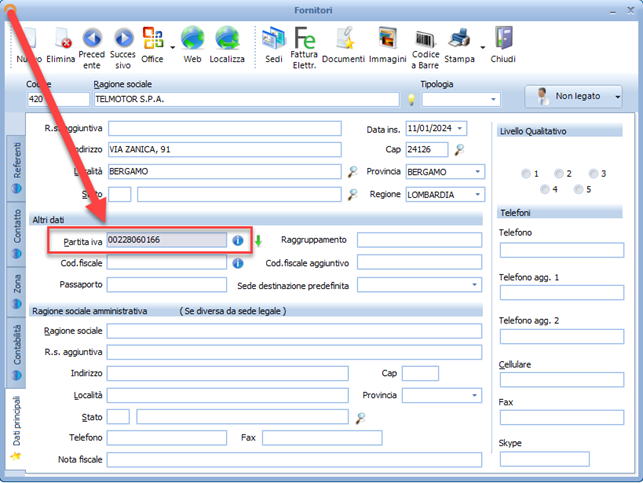This screenshot has height=483, width=643.
Task: Click the Cod.fiscale info icon
Action: pos(238,263)
